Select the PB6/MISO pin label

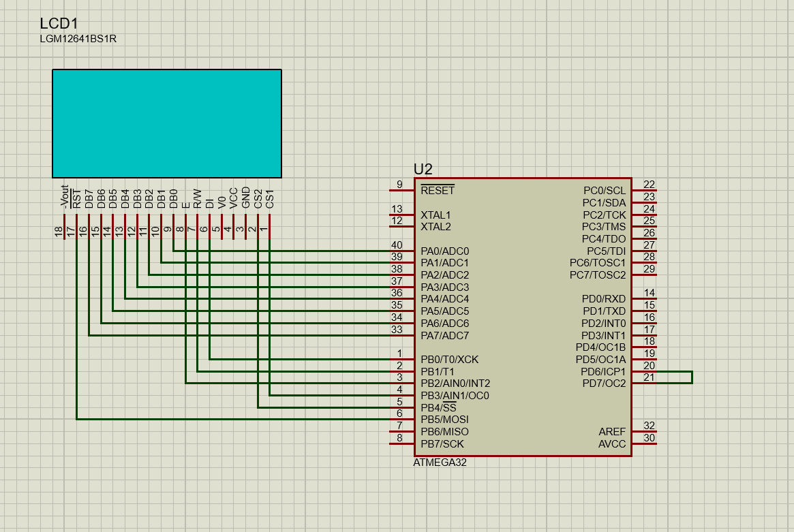pyautogui.click(x=444, y=431)
